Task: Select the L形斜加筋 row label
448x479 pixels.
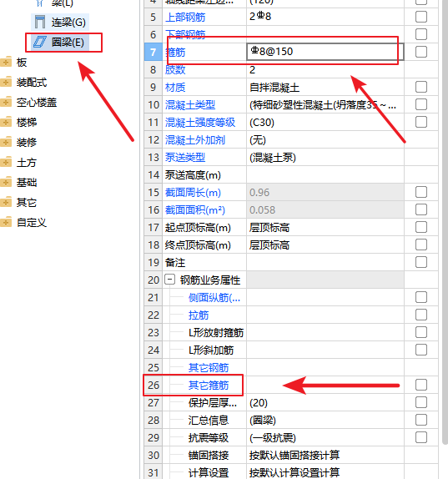Action: tap(211, 350)
